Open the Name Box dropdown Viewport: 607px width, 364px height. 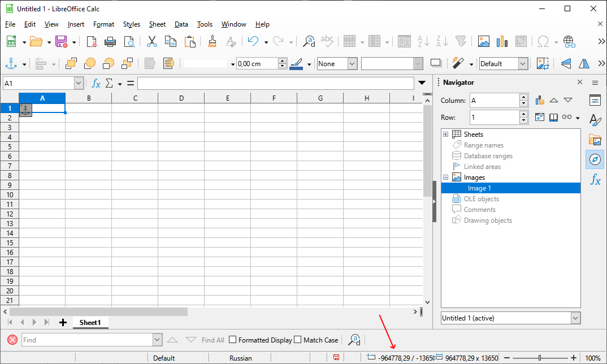79,83
